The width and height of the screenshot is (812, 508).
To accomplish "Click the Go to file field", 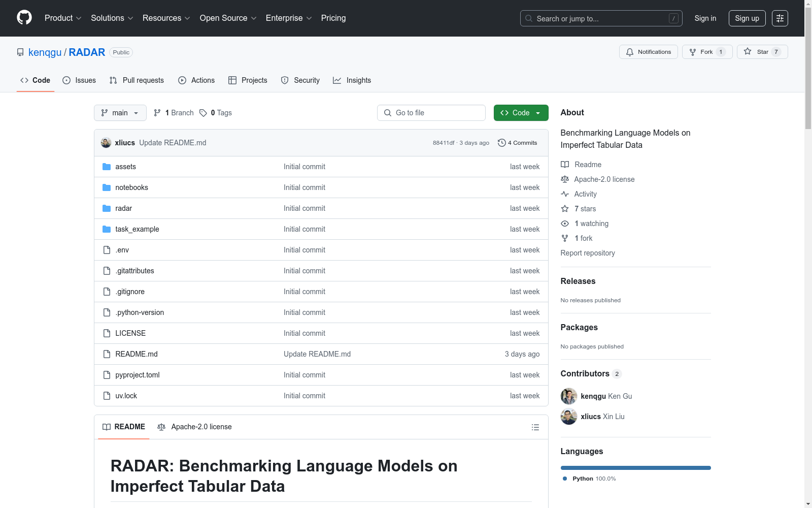I will (431, 113).
